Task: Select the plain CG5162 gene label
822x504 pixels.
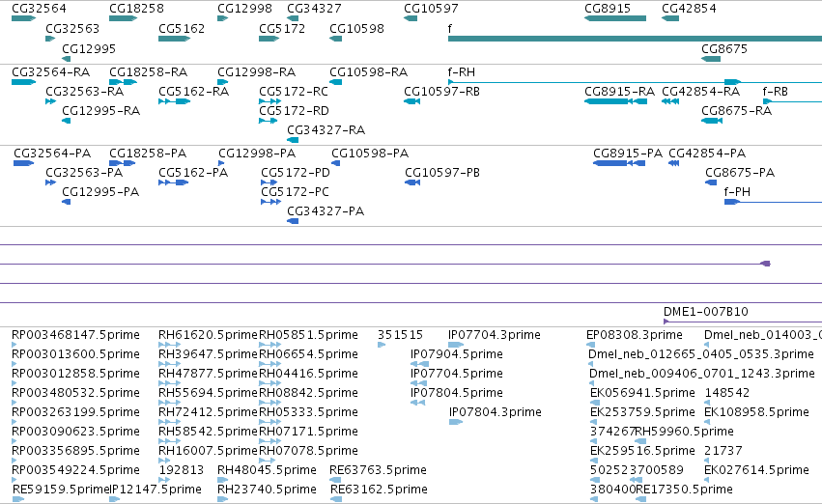Action: pyautogui.click(x=182, y=29)
